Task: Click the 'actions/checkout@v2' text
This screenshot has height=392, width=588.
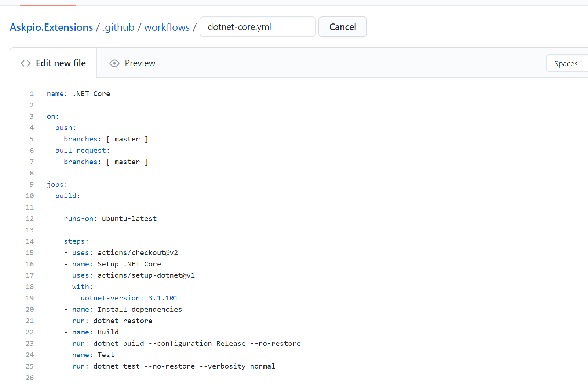Action: pyautogui.click(x=138, y=253)
